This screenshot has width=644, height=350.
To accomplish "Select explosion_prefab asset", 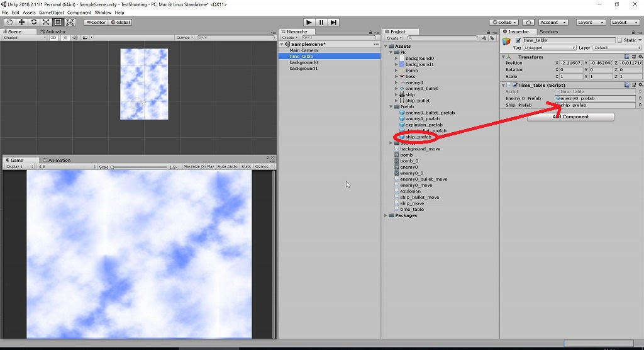I will click(424, 125).
